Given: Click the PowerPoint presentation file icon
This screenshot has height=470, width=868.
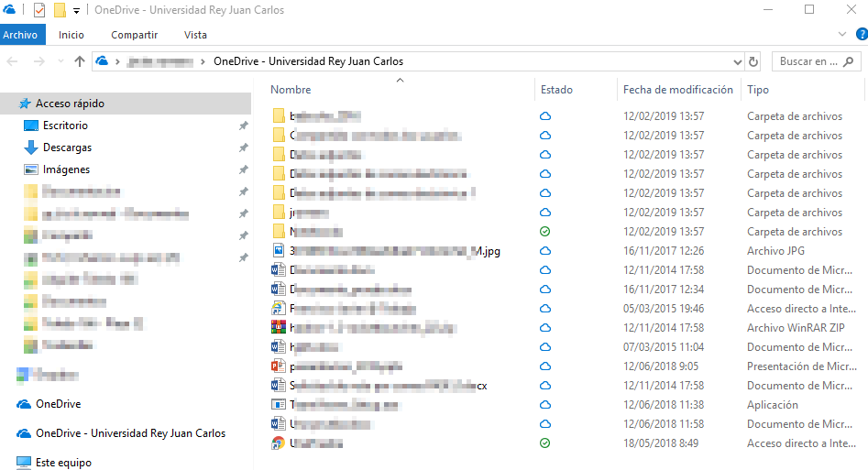Looking at the screenshot, I should 279,366.
